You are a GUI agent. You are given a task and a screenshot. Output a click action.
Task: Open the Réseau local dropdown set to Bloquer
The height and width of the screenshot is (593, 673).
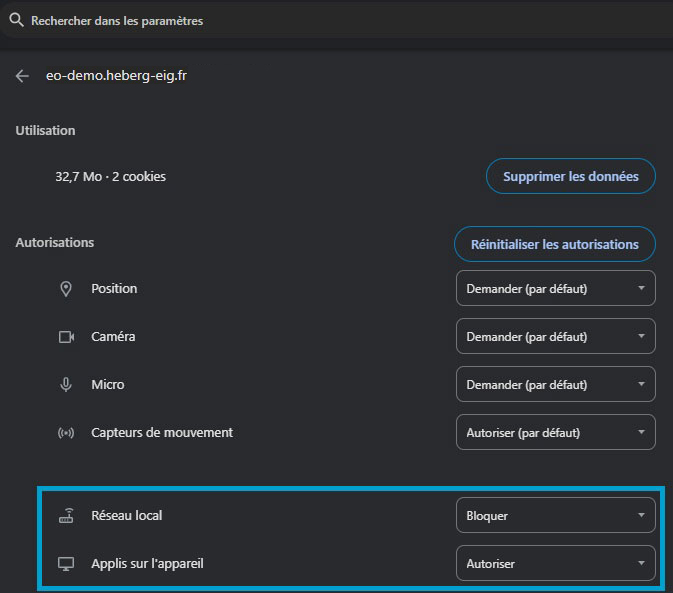click(x=555, y=516)
